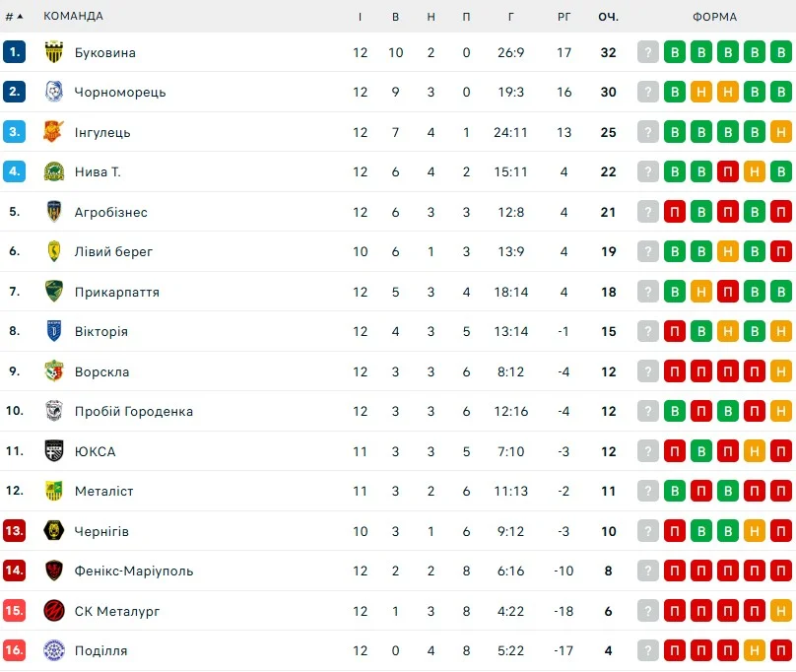Screen dimensions: 796x672
Task: Click the yellow draw badge for ЮКСА
Action: click(754, 451)
